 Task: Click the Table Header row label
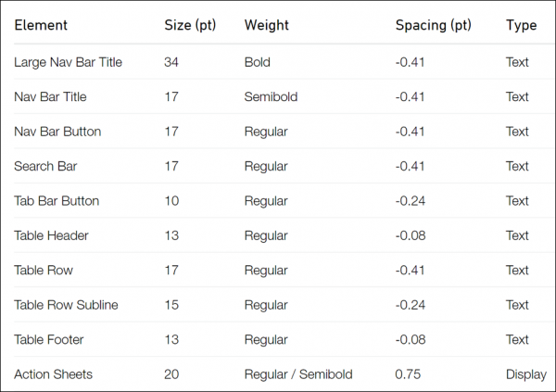pyautogui.click(x=51, y=235)
